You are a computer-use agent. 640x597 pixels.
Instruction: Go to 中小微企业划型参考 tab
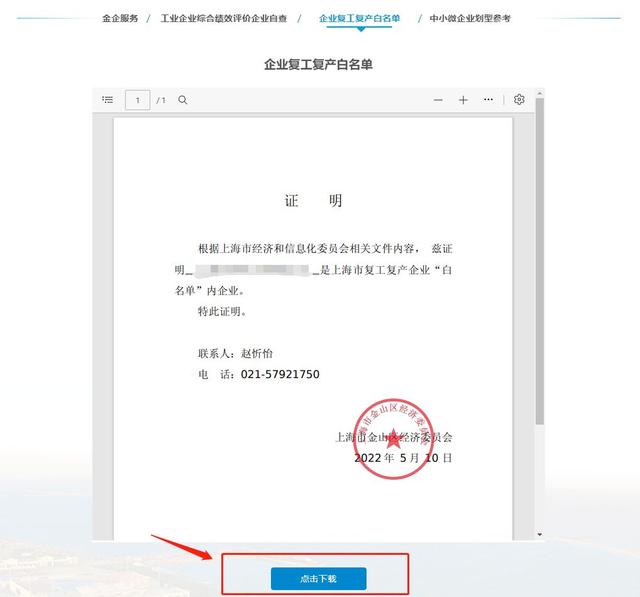pos(470,18)
